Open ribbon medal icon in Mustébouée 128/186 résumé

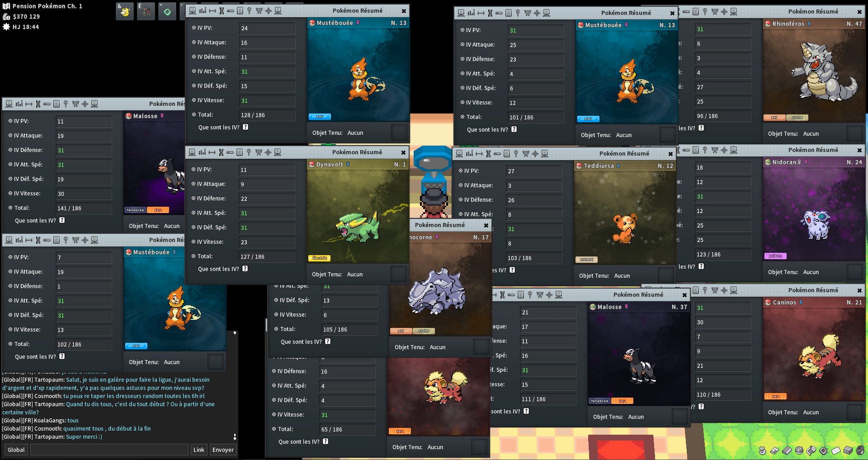(259, 10)
